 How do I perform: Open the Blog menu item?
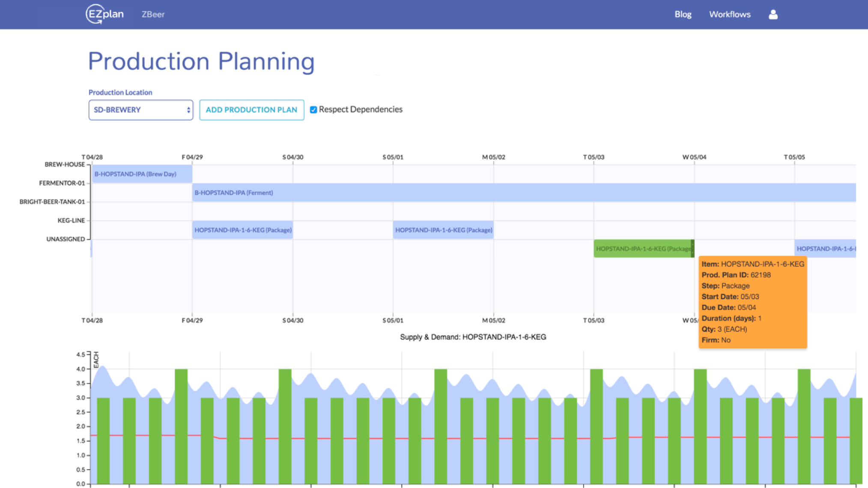click(x=683, y=15)
